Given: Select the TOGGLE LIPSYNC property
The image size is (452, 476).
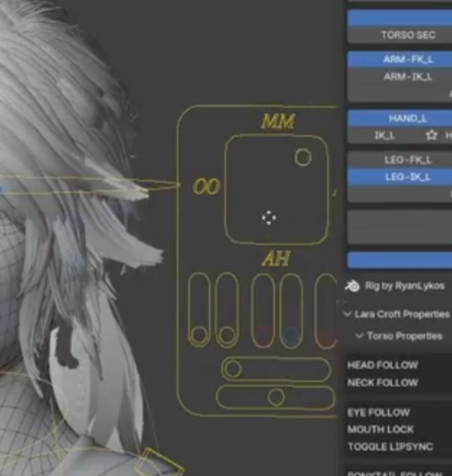Looking at the screenshot, I should coord(391,446).
